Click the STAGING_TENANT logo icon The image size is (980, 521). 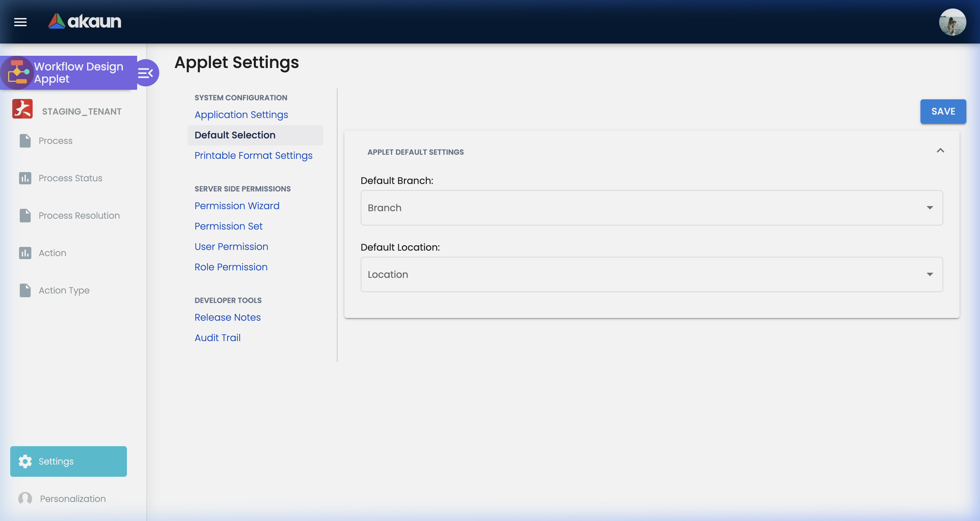tap(22, 109)
